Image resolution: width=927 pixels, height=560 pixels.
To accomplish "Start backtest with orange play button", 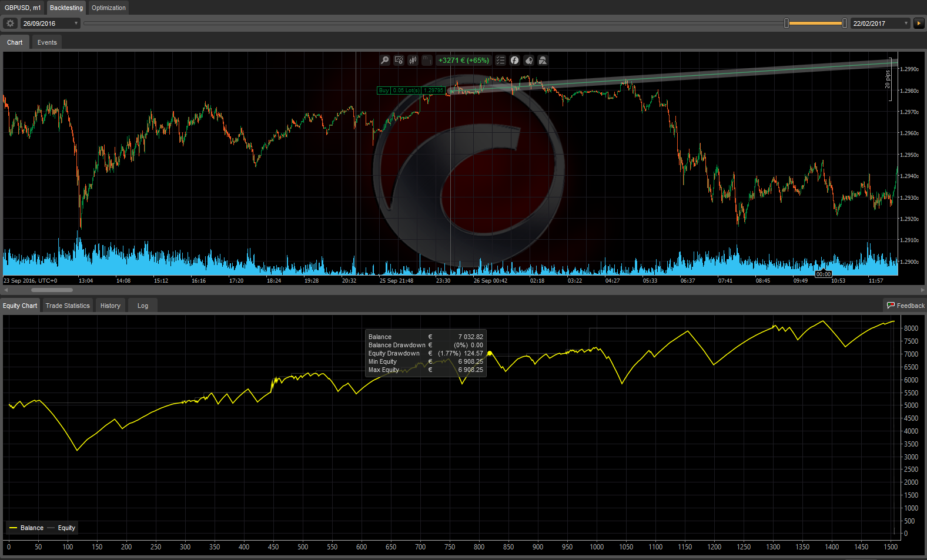I will click(x=919, y=24).
